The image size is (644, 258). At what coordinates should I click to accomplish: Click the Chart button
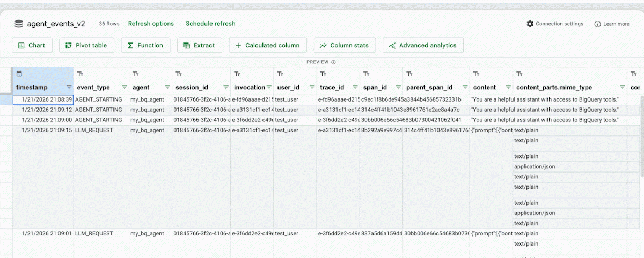[x=32, y=45]
